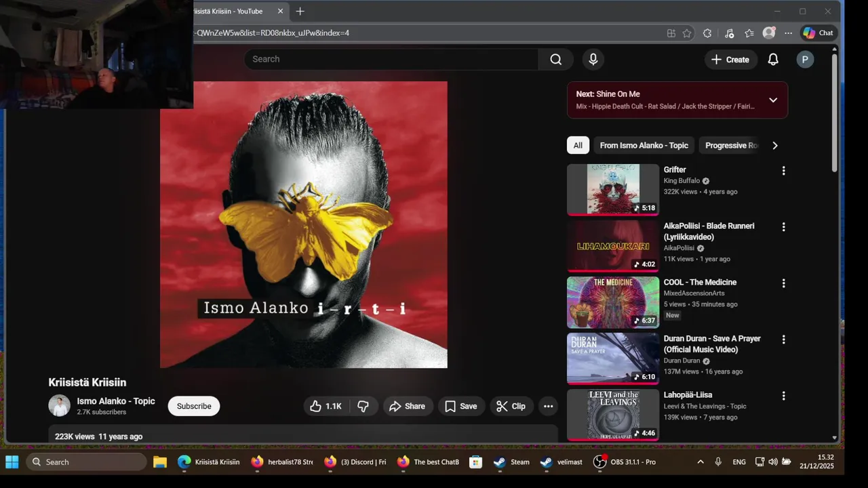Click the YouTube search magnifier button
The image size is (868, 488).
click(x=556, y=60)
